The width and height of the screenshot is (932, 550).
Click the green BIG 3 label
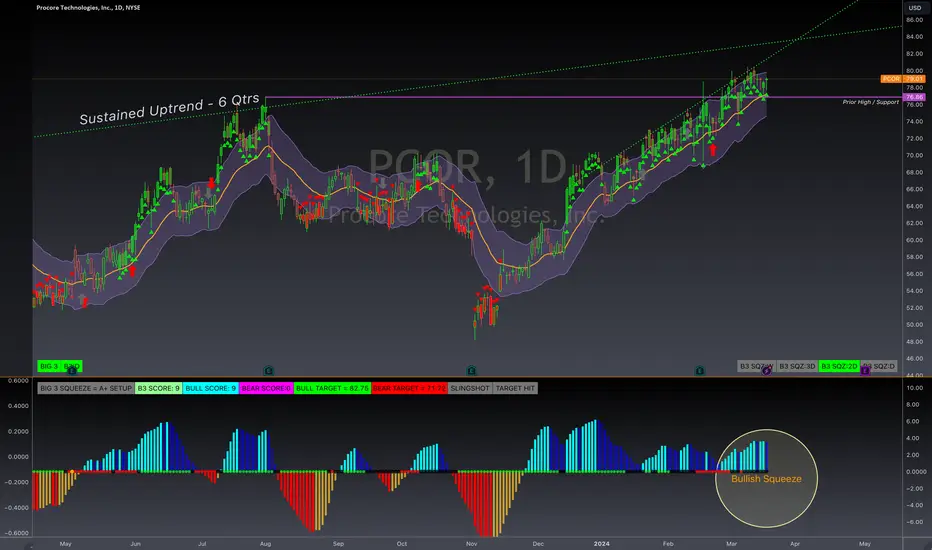pyautogui.click(x=49, y=366)
